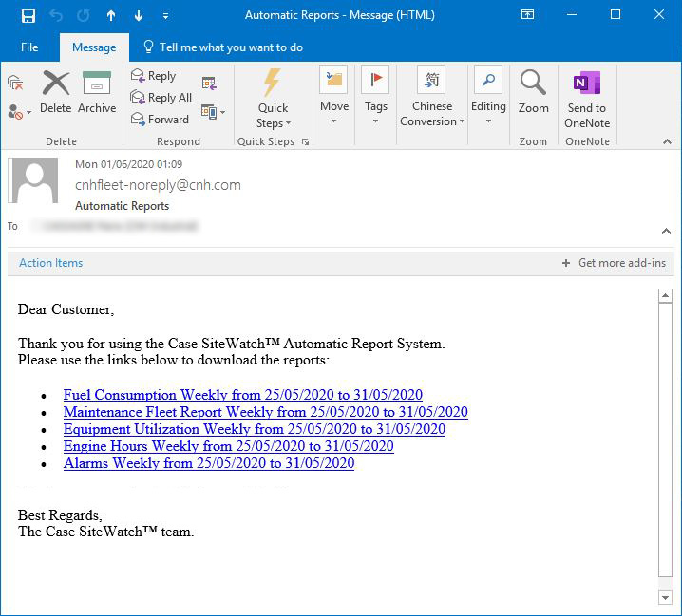Send message to OneNote
Viewport: 682px width, 616px height.
point(587,99)
